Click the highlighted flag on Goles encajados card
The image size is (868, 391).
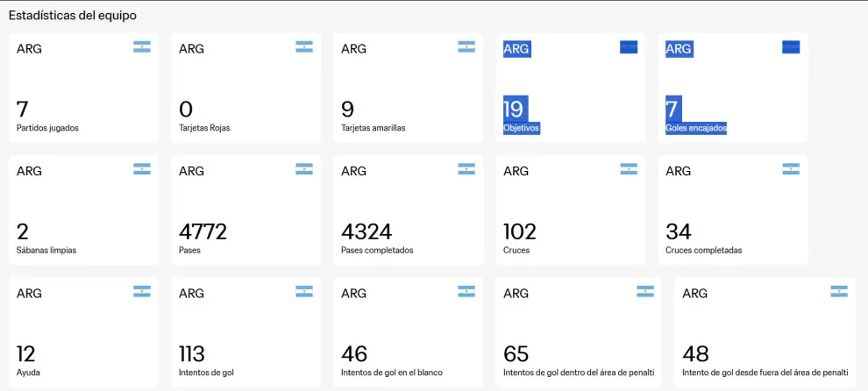tap(791, 47)
